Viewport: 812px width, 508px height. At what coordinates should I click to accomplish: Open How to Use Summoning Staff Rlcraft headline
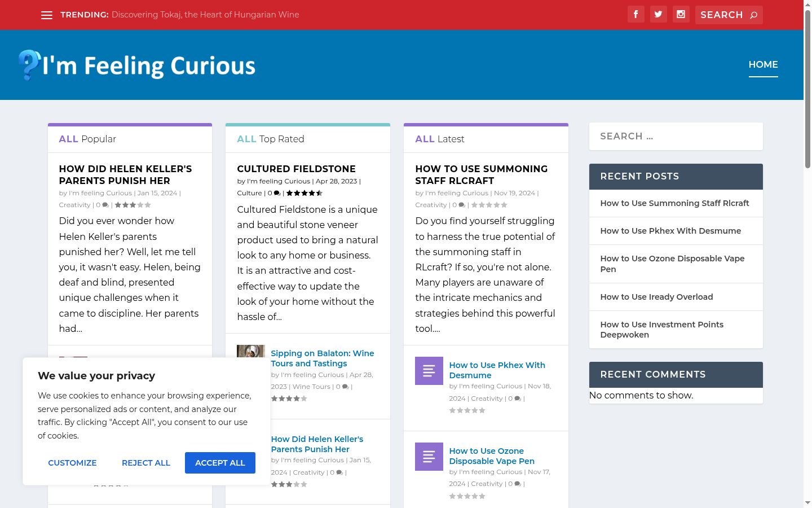coord(481,175)
